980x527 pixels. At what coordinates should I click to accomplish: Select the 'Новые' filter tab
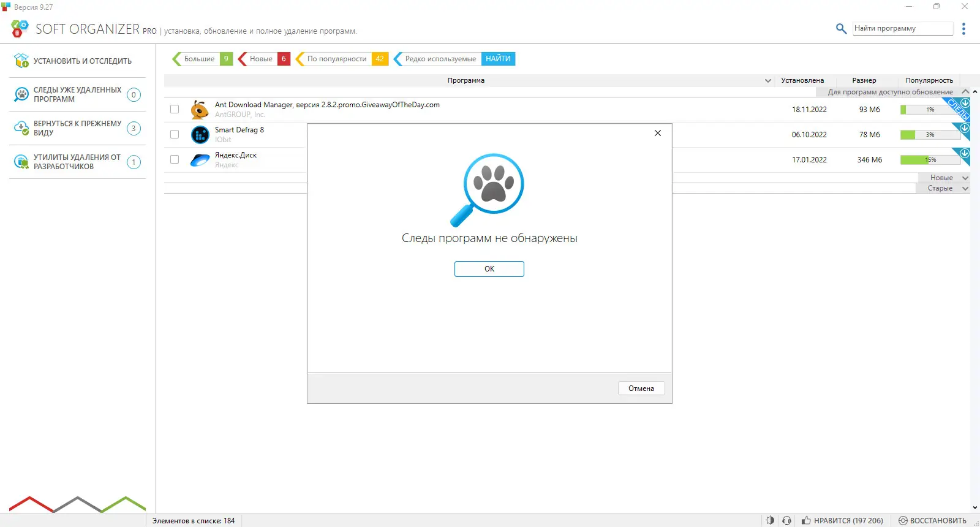pyautogui.click(x=264, y=59)
